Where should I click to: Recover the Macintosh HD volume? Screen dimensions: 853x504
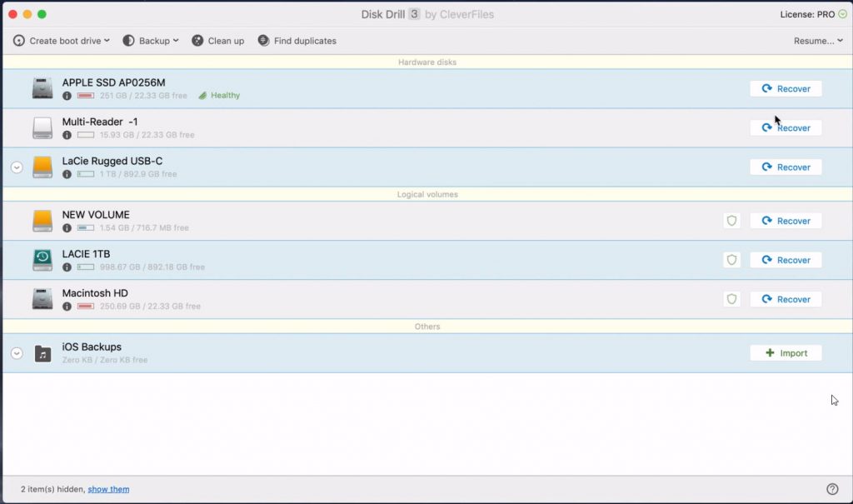(786, 299)
